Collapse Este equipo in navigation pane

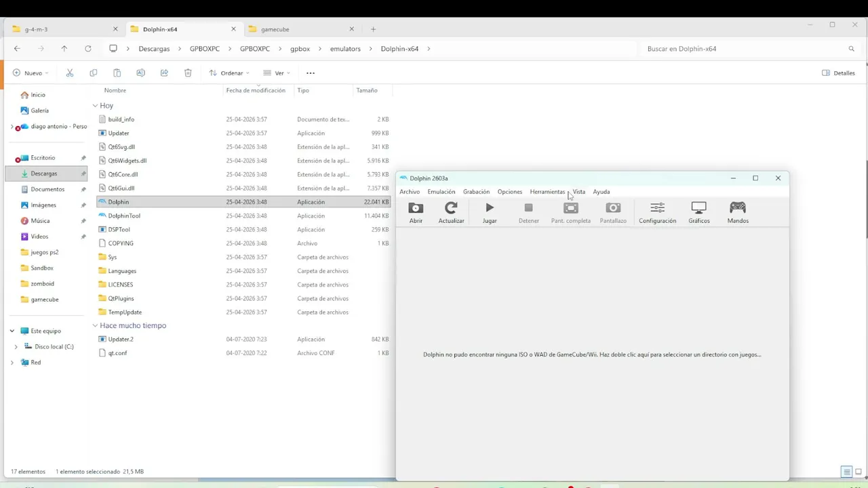[x=12, y=331]
